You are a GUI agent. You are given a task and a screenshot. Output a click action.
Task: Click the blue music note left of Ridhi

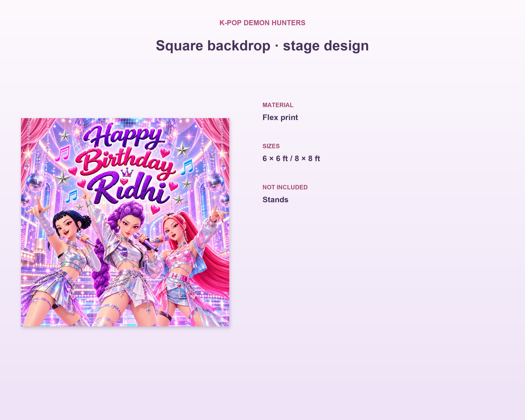[71, 196]
